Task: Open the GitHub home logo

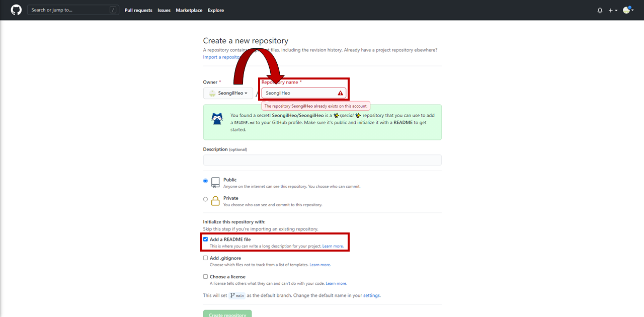Action: (x=16, y=10)
